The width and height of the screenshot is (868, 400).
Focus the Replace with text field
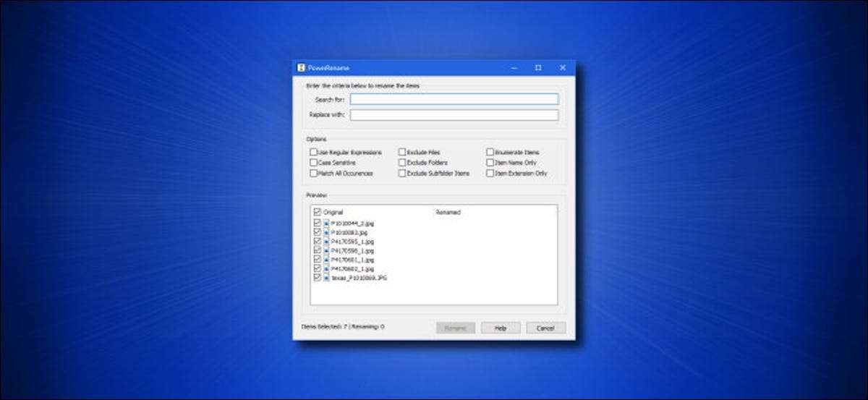(x=454, y=115)
